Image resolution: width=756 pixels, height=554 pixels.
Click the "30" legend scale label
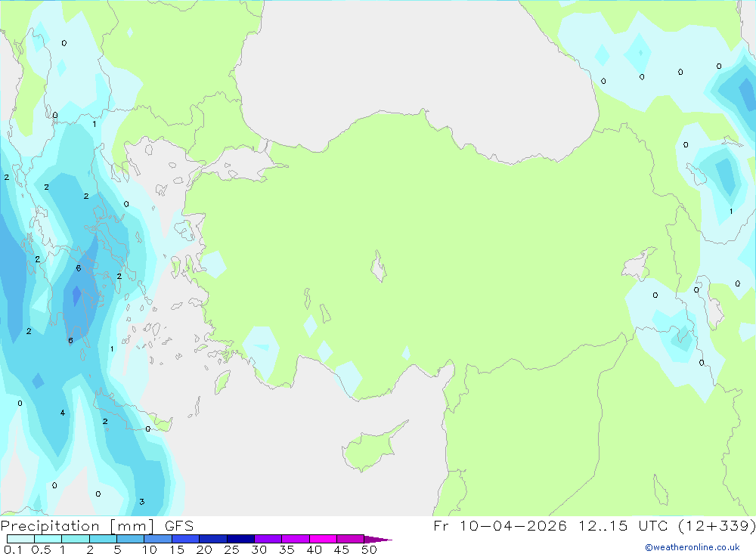coord(259,549)
